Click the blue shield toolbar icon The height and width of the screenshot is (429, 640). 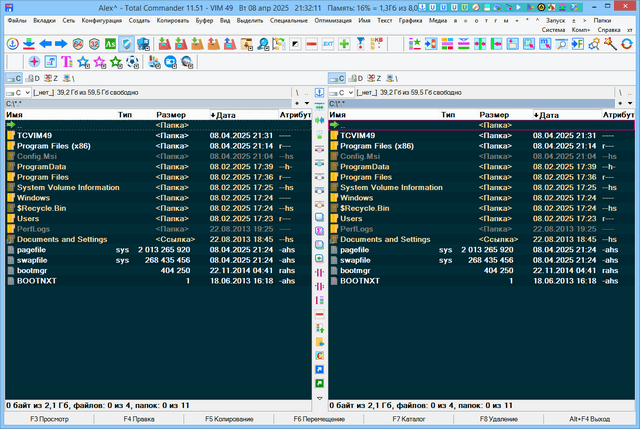point(126,44)
